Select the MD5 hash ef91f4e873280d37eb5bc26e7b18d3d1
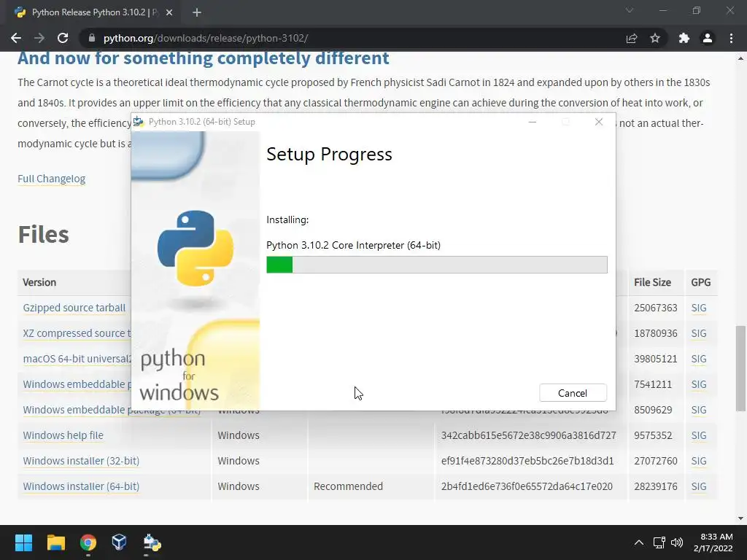747x560 pixels. (x=527, y=461)
